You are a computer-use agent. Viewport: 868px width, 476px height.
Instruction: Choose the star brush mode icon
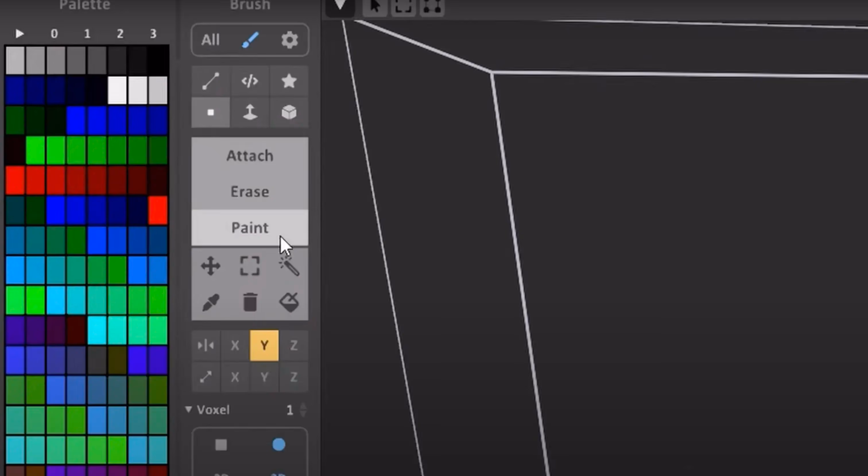pos(289,81)
